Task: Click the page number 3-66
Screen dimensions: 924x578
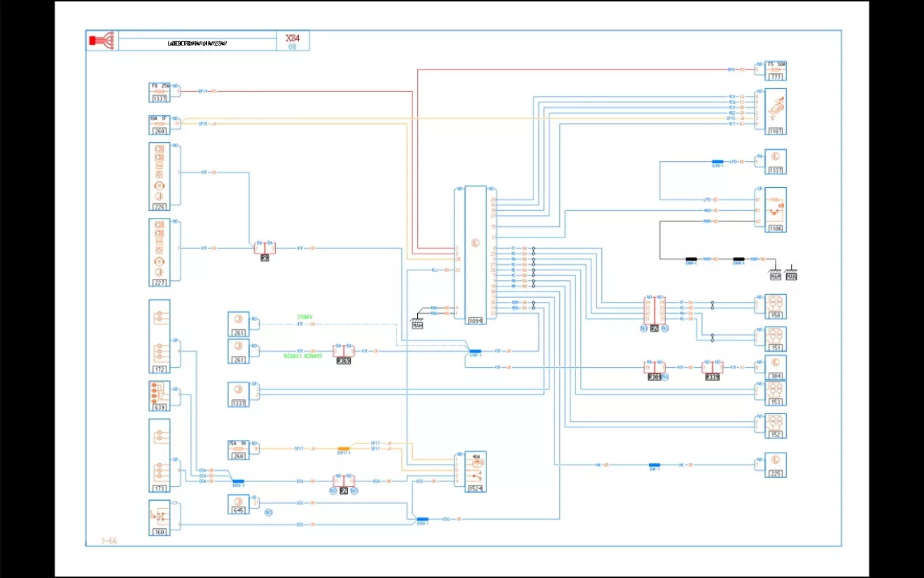Action: [x=108, y=541]
